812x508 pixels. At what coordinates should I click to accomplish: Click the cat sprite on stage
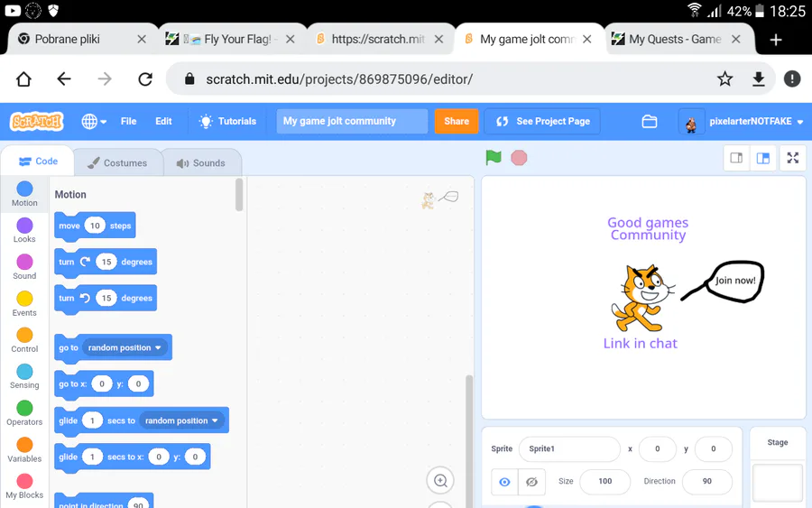pos(642,299)
